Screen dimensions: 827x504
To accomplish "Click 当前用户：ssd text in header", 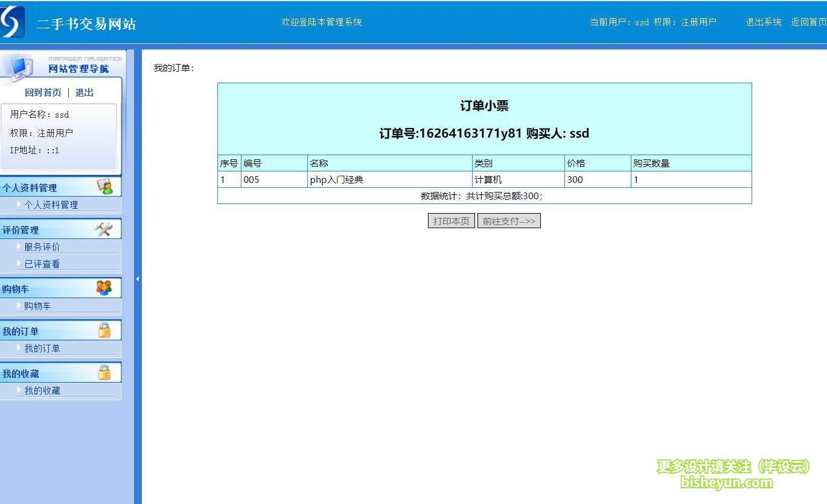I will coord(619,22).
